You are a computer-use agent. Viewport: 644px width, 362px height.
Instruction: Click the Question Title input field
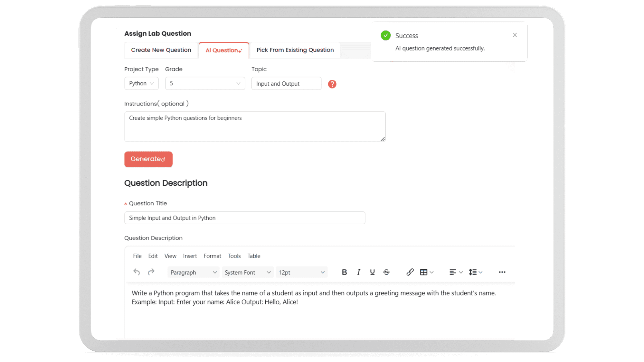click(x=244, y=218)
